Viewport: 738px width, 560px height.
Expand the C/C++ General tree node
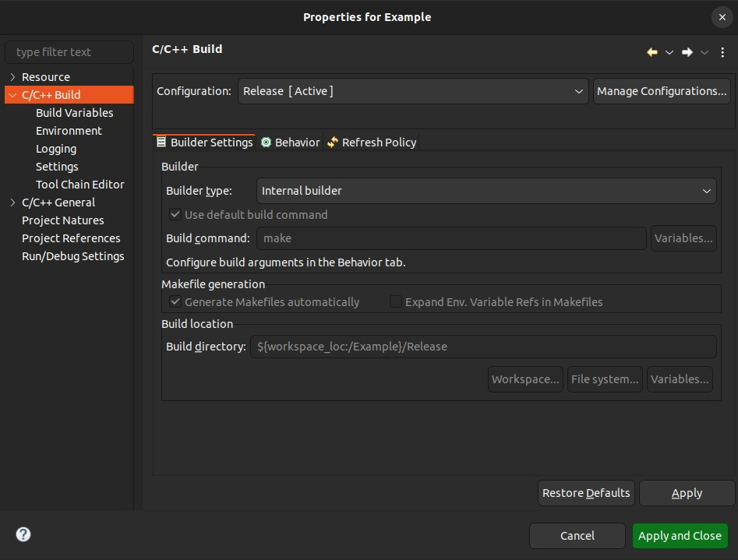[x=12, y=203]
